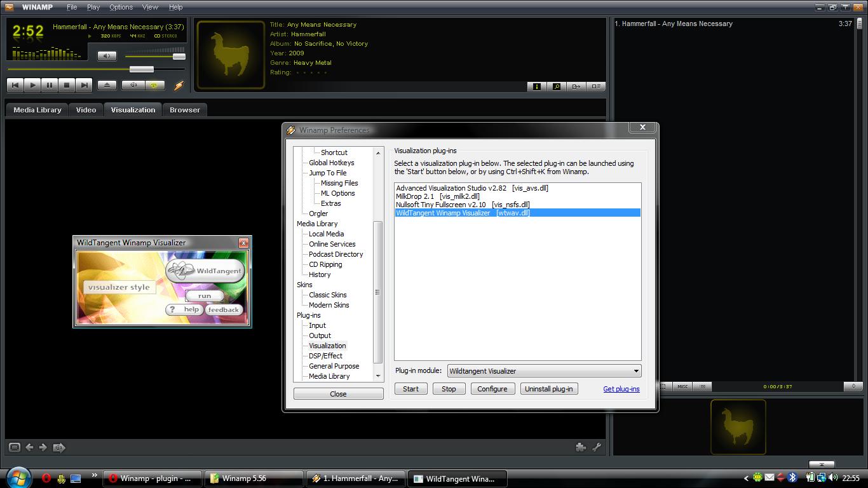Screen dimensions: 868x488
Task: Switch to the Media Library tab
Action: click(x=37, y=110)
